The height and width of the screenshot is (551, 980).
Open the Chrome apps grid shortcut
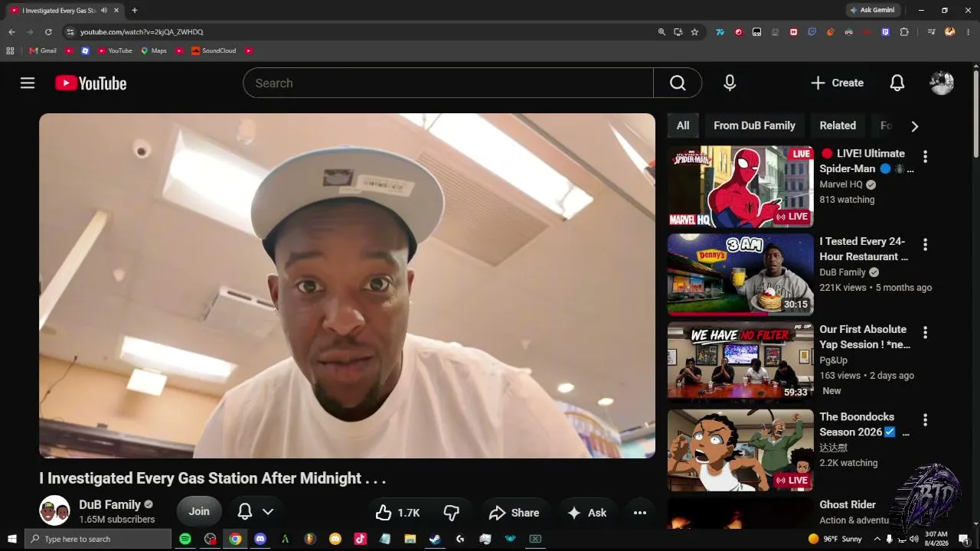pos(10,51)
